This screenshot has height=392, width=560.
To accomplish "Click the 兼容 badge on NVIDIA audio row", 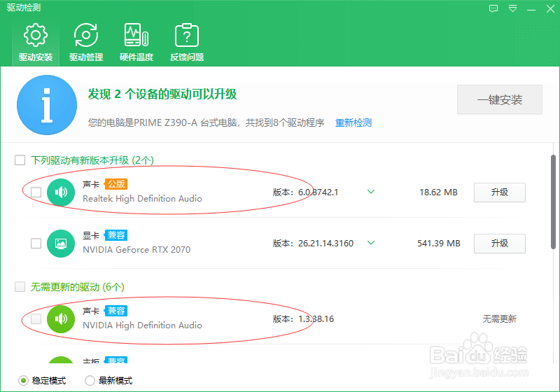I will 116,311.
